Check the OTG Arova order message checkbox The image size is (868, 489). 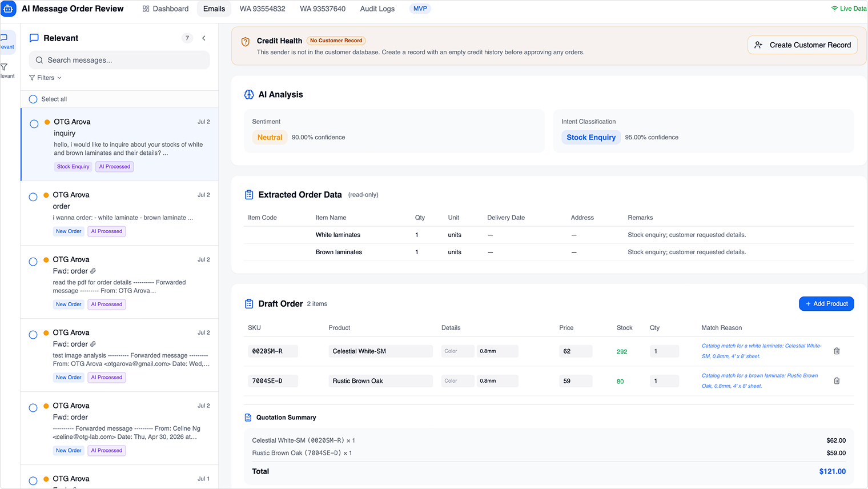coord(33,197)
